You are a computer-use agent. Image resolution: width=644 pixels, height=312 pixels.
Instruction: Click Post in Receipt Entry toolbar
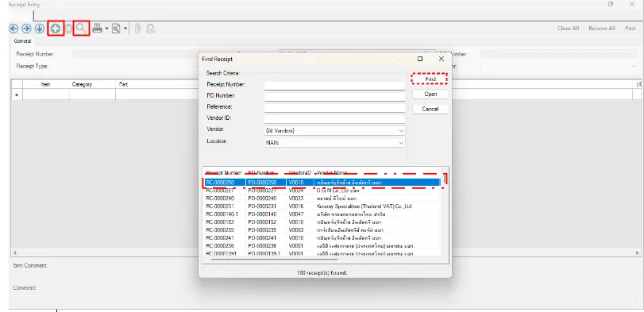click(631, 29)
